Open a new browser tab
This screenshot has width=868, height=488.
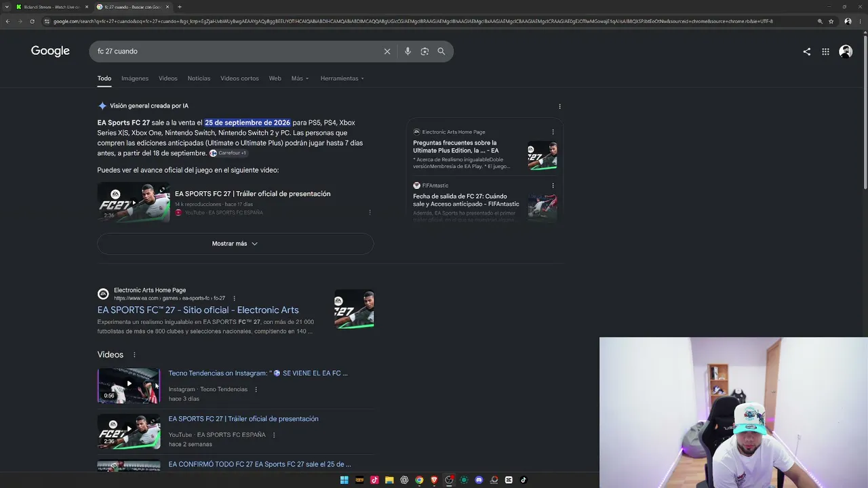click(180, 7)
